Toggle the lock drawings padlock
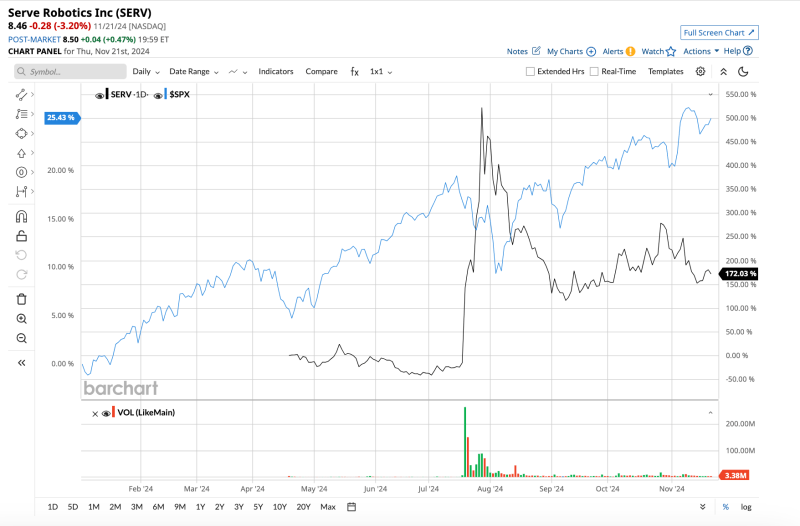Viewport: 800px width, 526px height. point(21,236)
